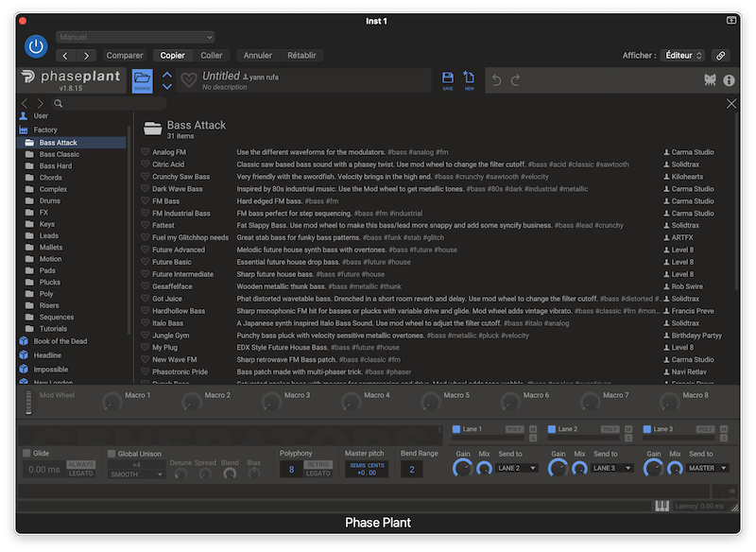Favorite the Fattest preset heart
This screenshot has width=756, height=552.
point(146,225)
